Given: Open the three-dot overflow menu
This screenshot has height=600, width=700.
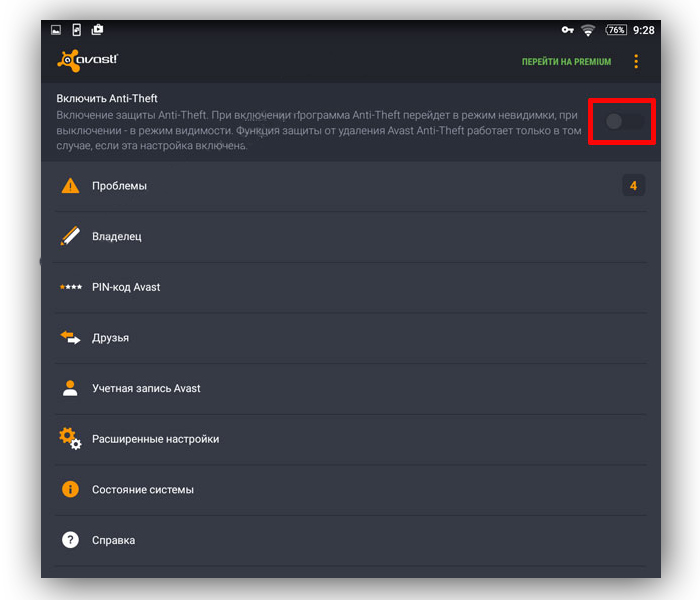Looking at the screenshot, I should [x=636, y=61].
